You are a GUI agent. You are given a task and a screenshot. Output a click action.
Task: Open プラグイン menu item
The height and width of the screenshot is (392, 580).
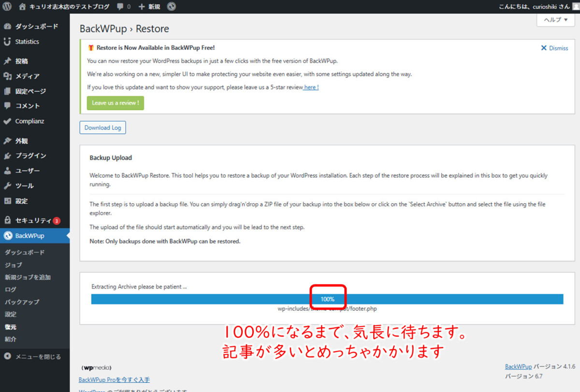[35, 156]
